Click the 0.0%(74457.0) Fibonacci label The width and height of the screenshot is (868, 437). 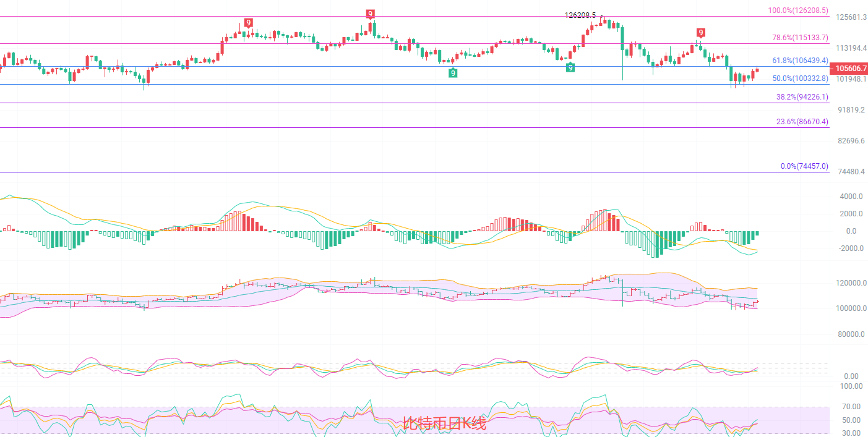pos(804,166)
